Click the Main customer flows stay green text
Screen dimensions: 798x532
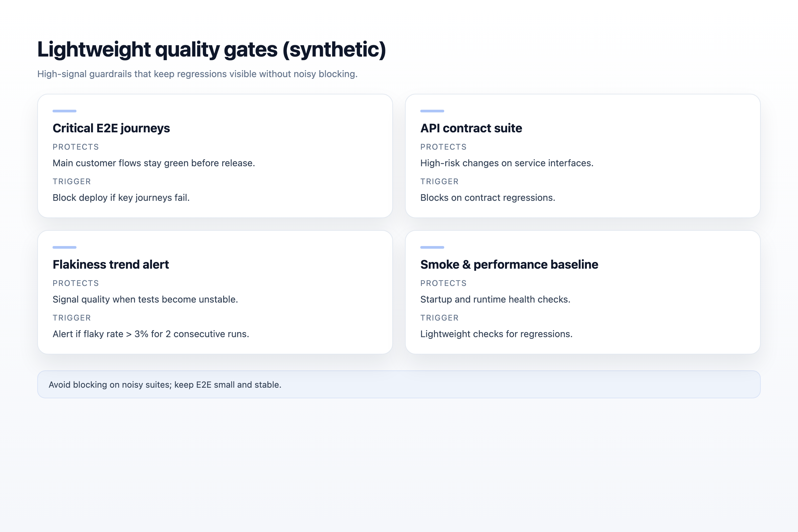tap(154, 163)
